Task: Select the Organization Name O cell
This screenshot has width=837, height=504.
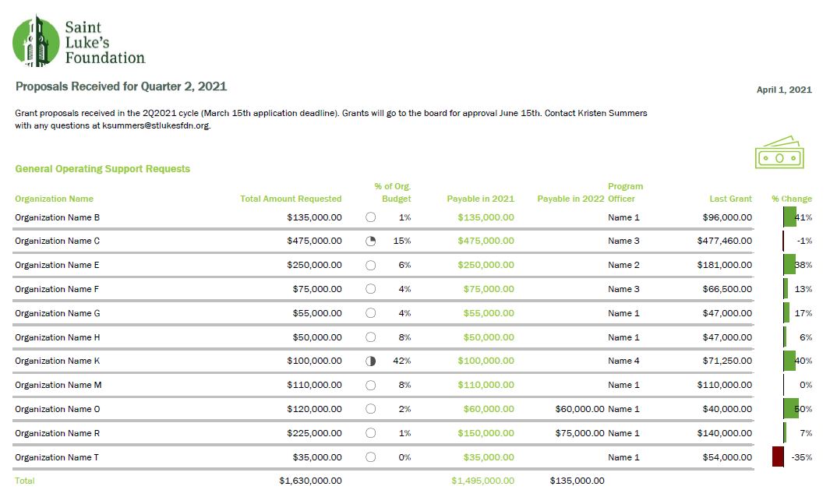Action: tap(58, 409)
